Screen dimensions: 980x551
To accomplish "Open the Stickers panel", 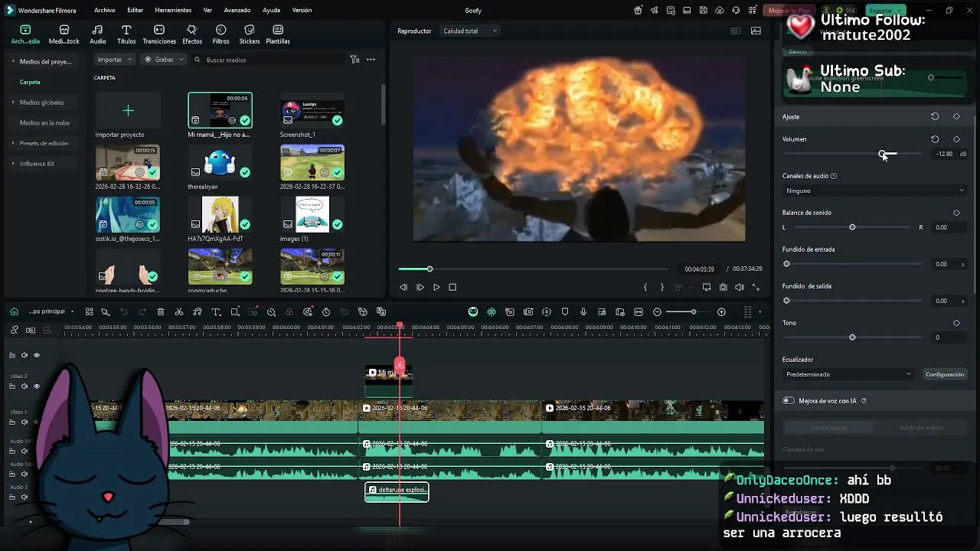I will click(249, 34).
